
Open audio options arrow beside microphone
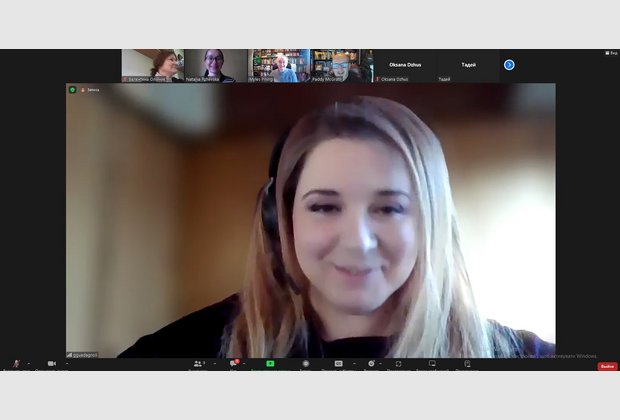point(28,363)
